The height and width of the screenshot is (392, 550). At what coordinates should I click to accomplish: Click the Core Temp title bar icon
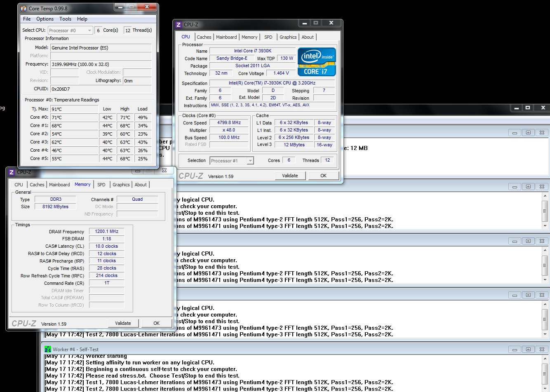(24, 8)
